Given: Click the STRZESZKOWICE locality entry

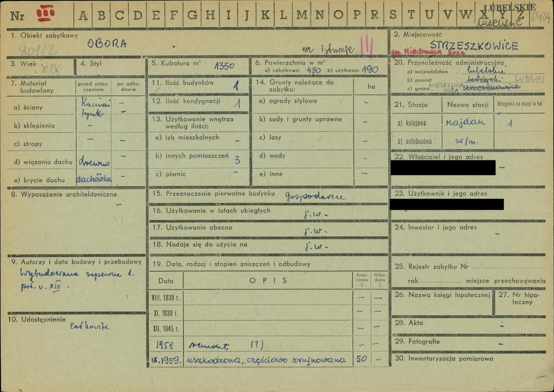Looking at the screenshot, I should (474, 46).
